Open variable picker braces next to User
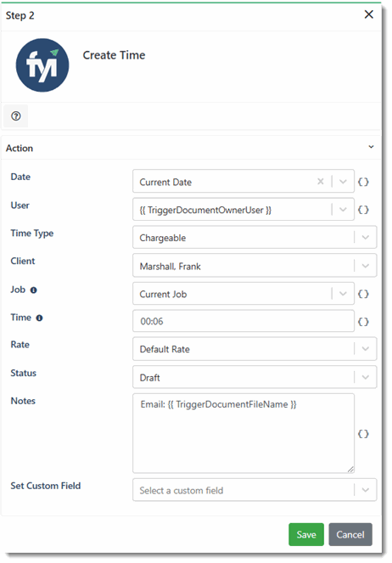The width and height of the screenshot is (392, 563). tap(363, 210)
